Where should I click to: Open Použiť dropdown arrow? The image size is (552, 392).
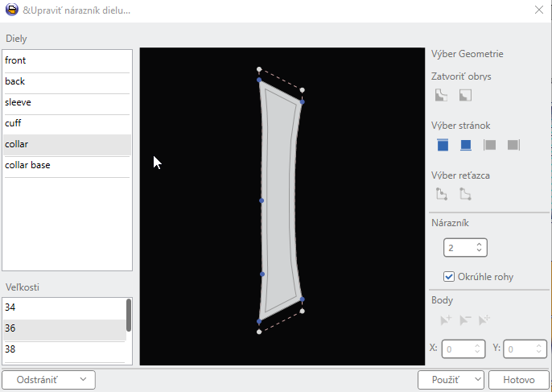pos(478,379)
